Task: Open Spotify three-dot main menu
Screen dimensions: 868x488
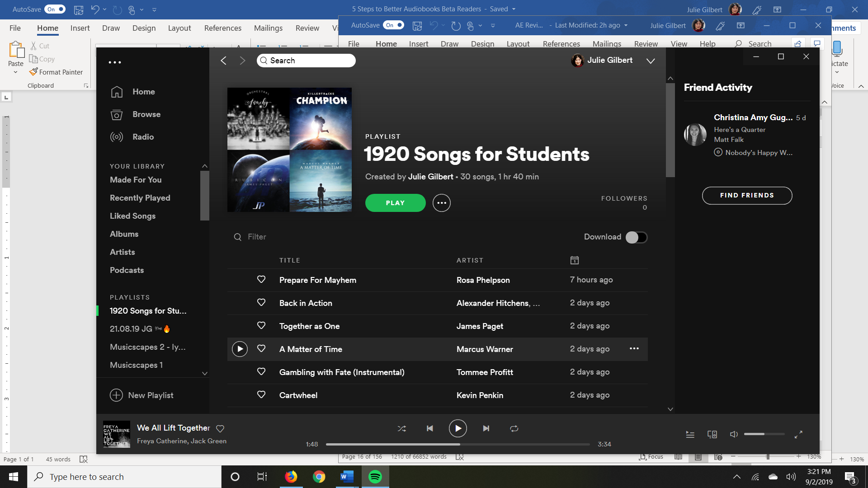Action: click(115, 62)
